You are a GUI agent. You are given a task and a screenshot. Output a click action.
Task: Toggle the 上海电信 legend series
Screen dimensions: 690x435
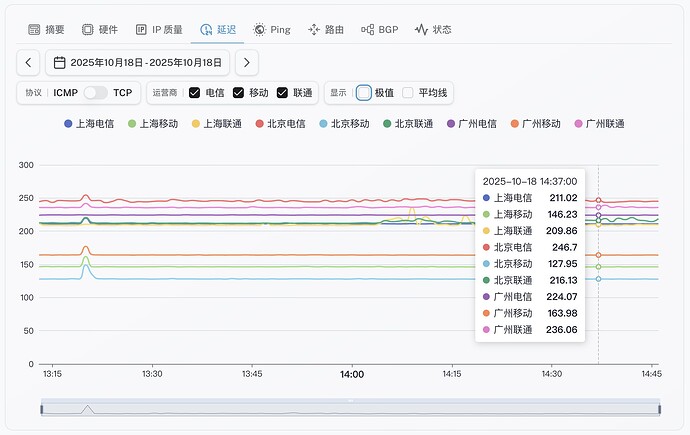click(89, 124)
